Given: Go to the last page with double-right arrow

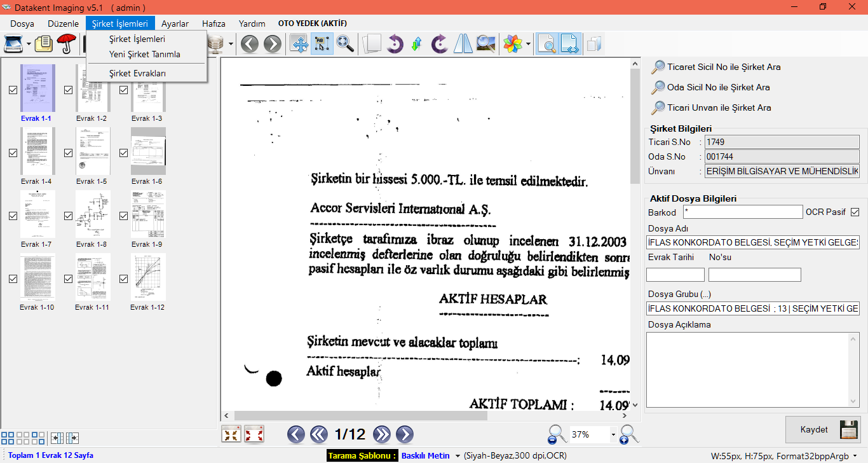Looking at the screenshot, I should click(x=382, y=434).
